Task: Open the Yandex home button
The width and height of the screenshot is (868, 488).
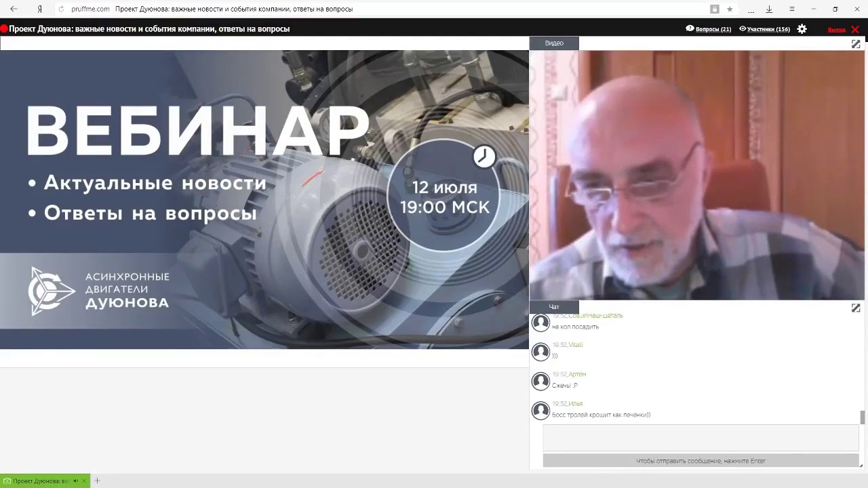Action: 40,9
